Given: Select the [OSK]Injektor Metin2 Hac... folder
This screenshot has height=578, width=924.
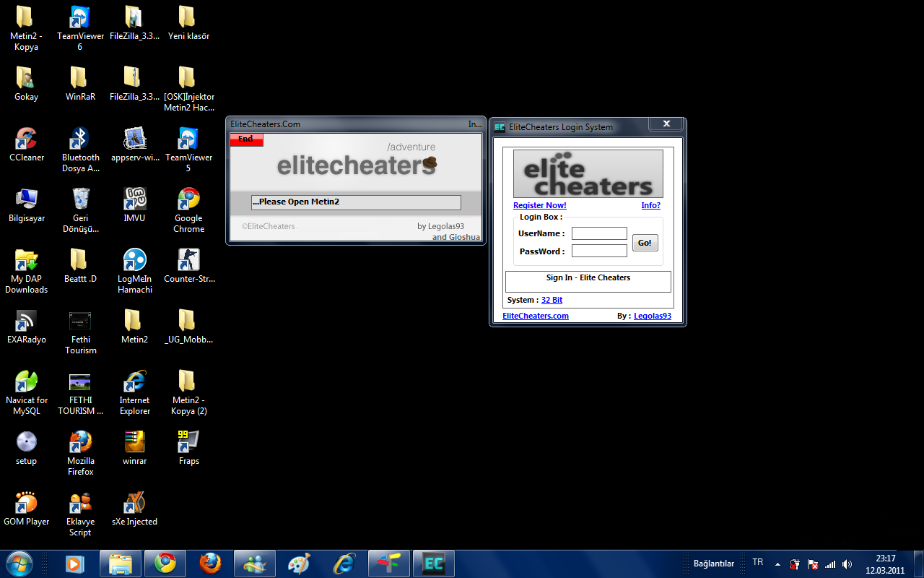Looking at the screenshot, I should [x=188, y=90].
